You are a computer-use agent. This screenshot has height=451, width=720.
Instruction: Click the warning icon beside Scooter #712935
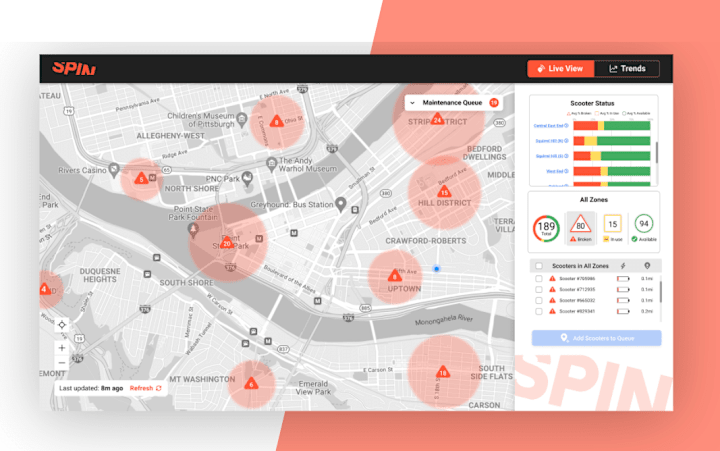pos(552,290)
